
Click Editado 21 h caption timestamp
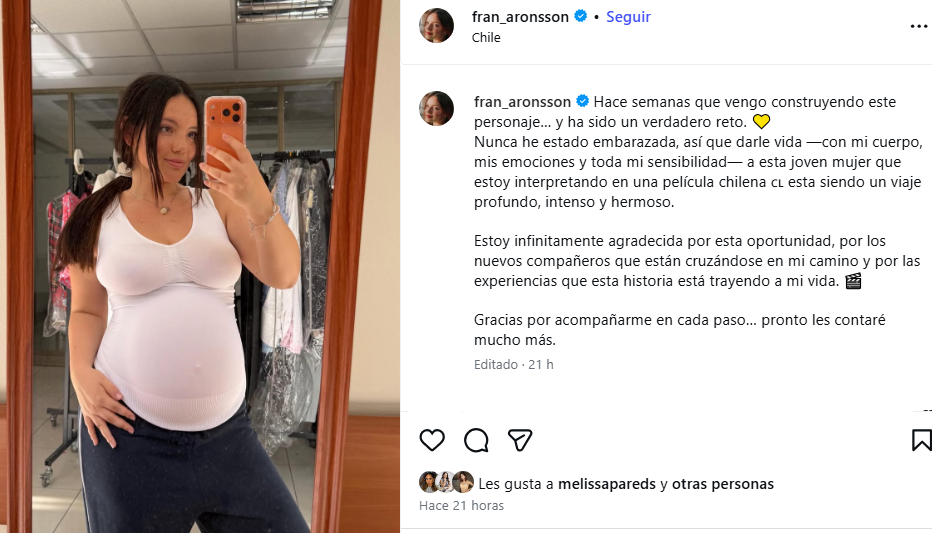click(514, 364)
